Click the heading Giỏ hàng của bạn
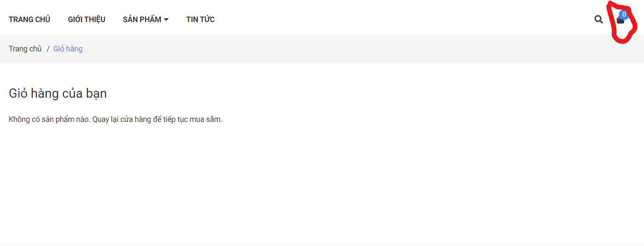This screenshot has height=246, width=644. [58, 93]
